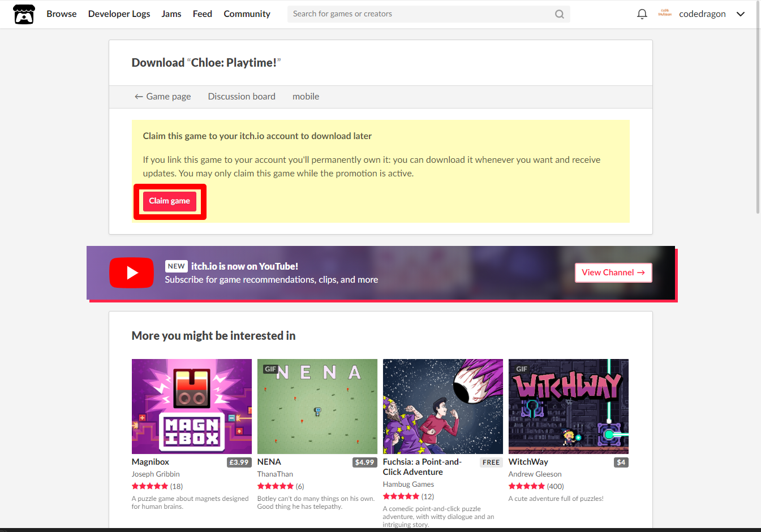
Task: Open the Discussion board tab
Action: coord(242,97)
